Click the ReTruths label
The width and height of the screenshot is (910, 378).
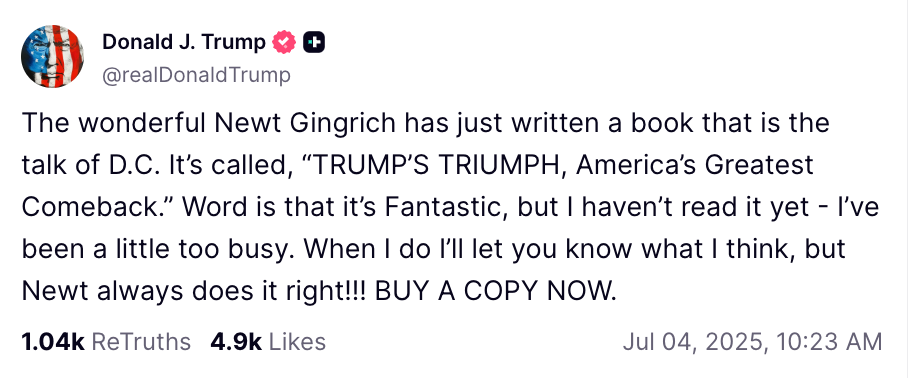pos(141,342)
